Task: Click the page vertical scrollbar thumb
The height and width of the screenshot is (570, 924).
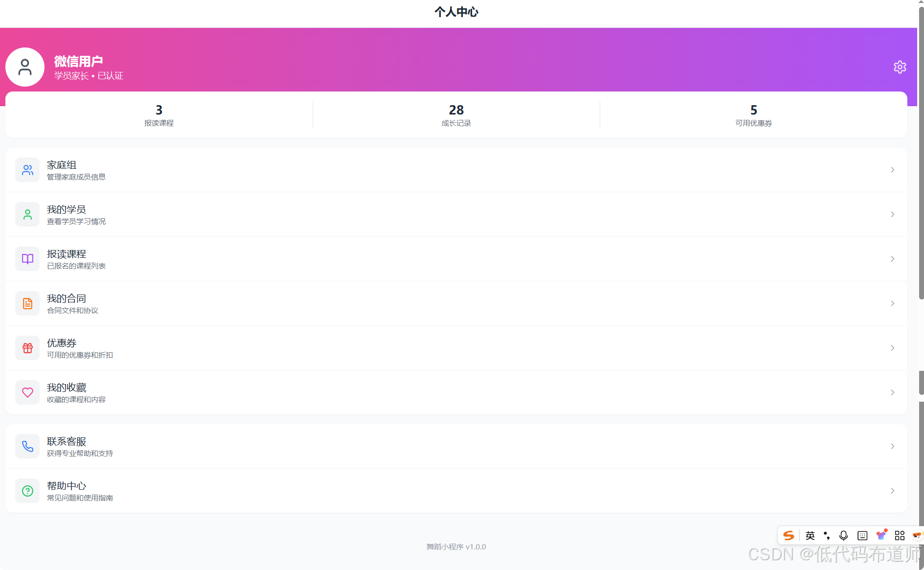Action: coord(921,152)
